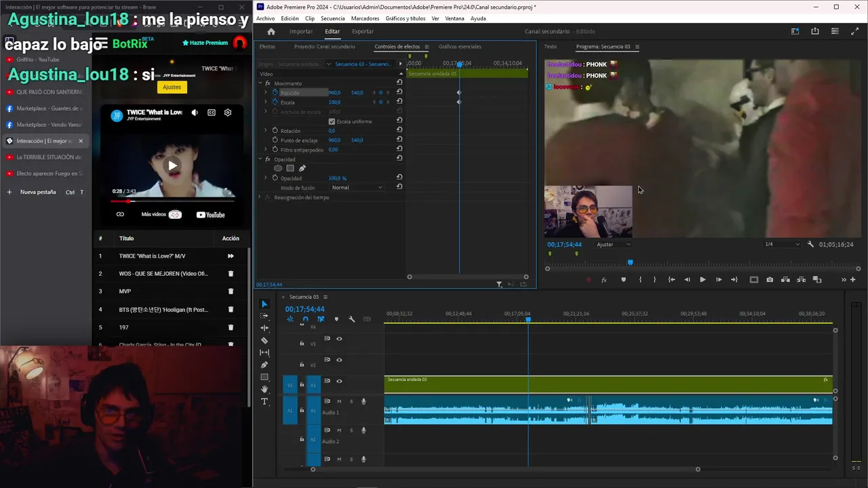The height and width of the screenshot is (488, 868).
Task: Open Program monitor settings wrench
Action: 810,244
